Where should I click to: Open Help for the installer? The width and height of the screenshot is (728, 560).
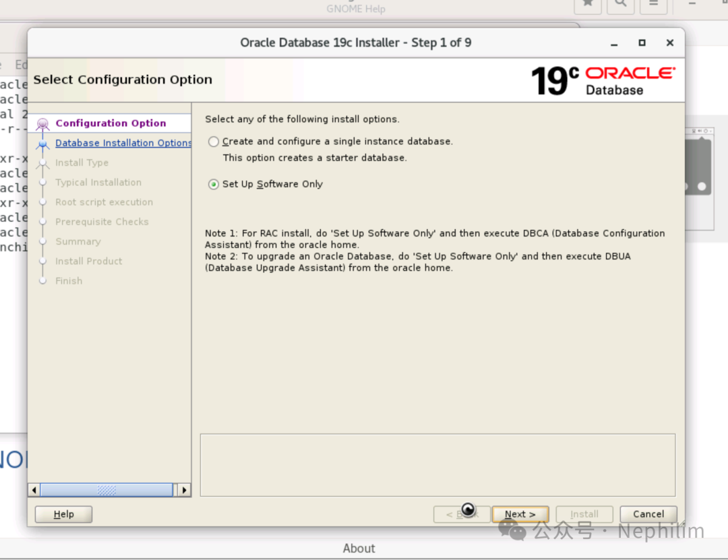click(x=63, y=514)
